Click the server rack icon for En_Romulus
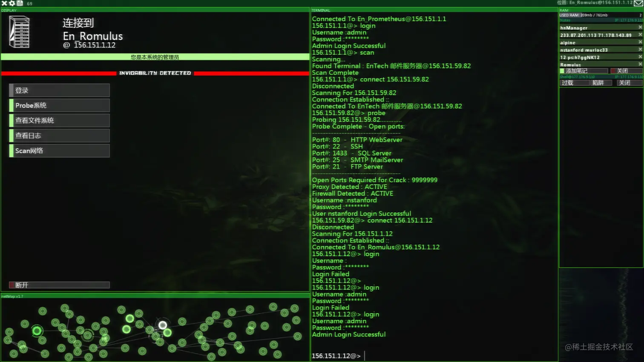644x362 pixels. coord(19,32)
